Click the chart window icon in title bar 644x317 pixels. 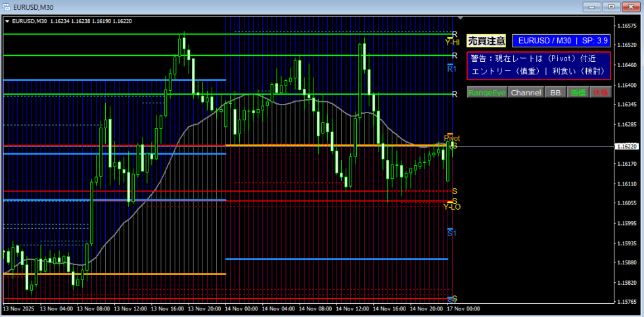pyautogui.click(x=7, y=7)
